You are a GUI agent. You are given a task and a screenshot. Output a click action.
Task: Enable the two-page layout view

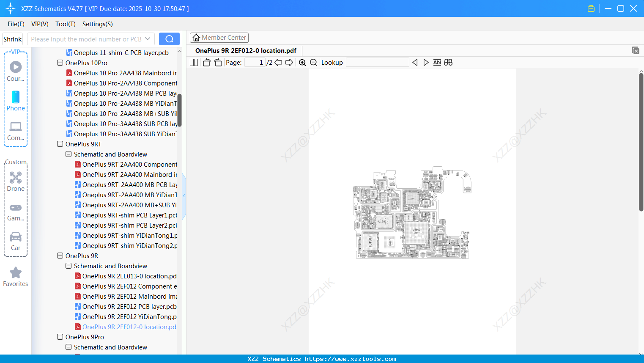click(194, 62)
